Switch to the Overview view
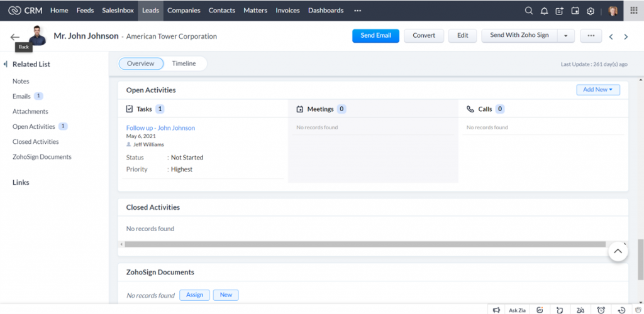The image size is (644, 314). point(140,63)
